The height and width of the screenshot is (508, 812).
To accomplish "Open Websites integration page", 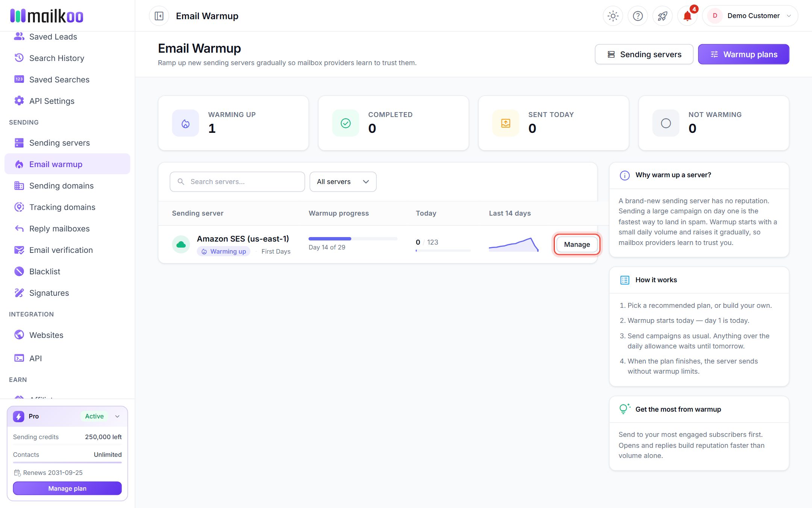I will click(68, 335).
